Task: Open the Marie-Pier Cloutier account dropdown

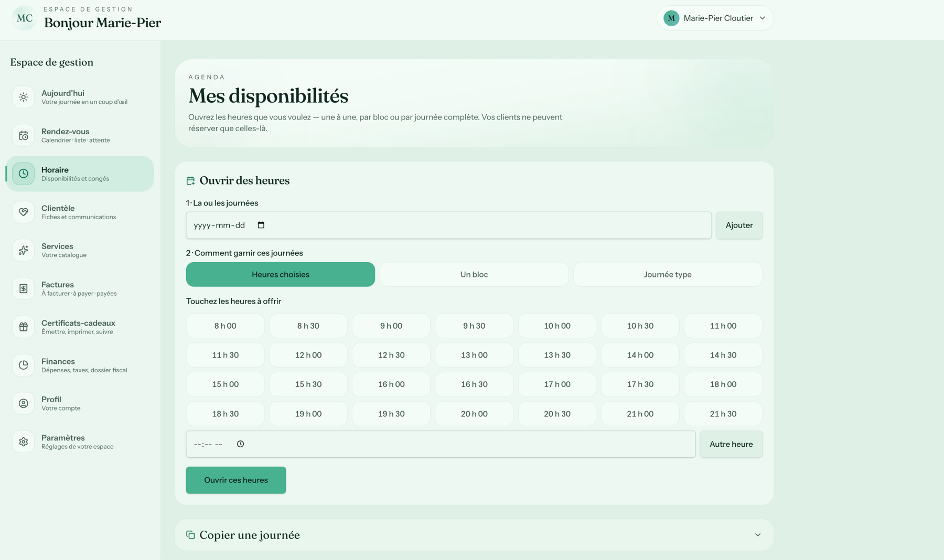Action: pos(715,18)
